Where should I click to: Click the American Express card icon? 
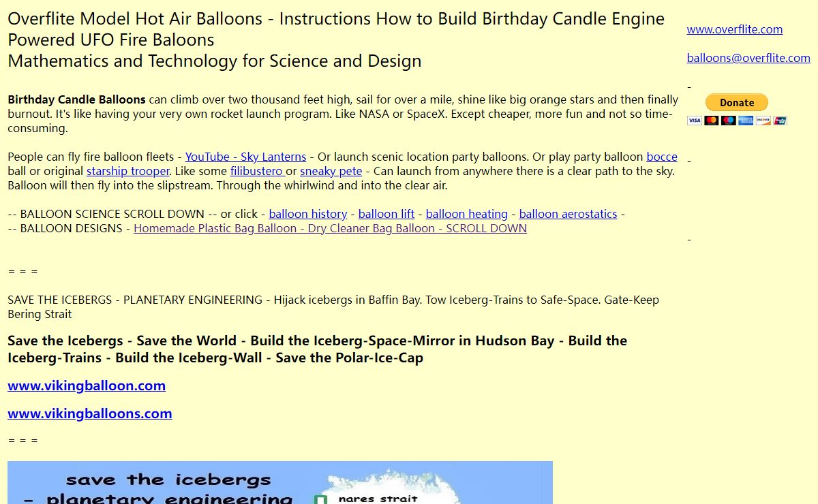point(746,121)
